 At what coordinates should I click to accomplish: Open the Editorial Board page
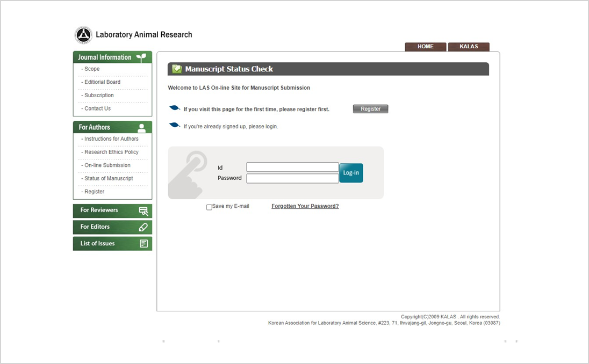coord(102,82)
